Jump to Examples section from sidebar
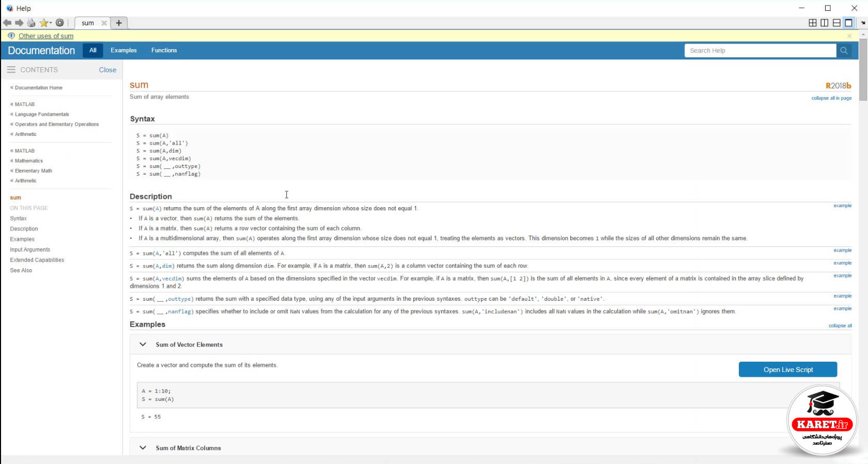 [x=22, y=239]
